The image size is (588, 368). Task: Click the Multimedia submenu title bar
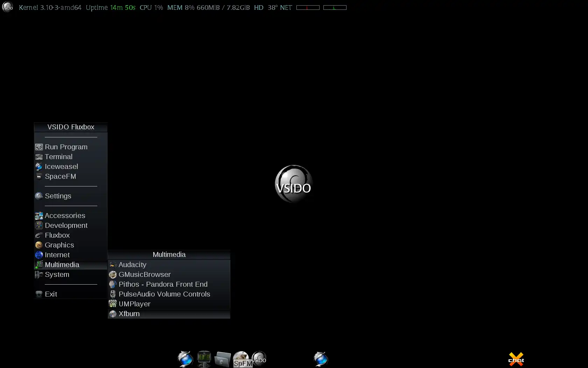point(169,254)
